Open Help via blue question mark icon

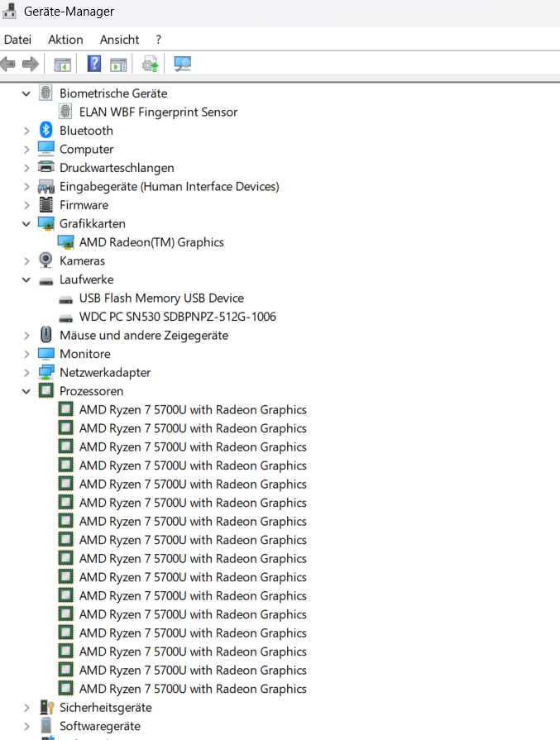click(x=94, y=63)
